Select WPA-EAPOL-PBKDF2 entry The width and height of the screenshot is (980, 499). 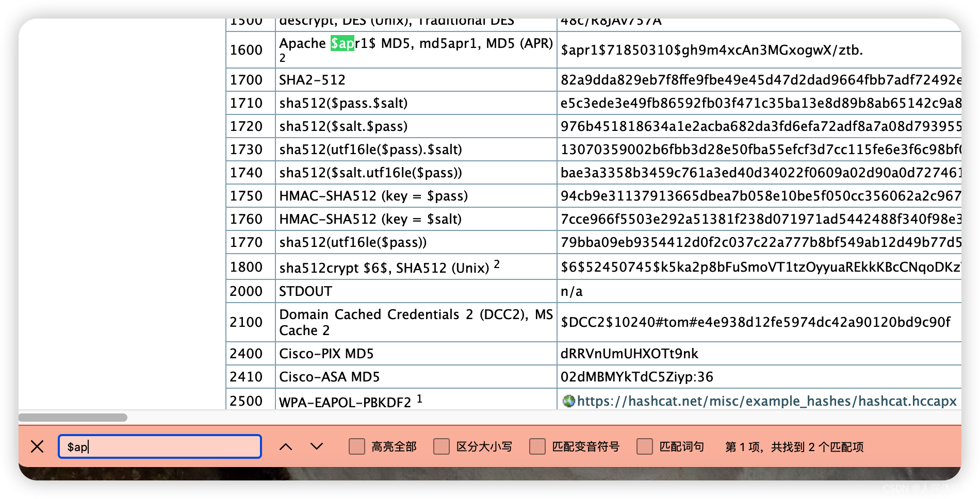(x=351, y=401)
